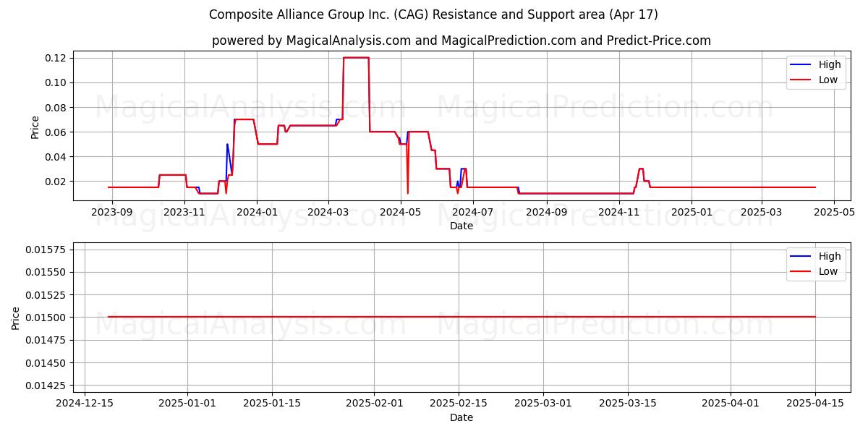Click the 0.01425 y-axis label in the bottom chart
Screen dimensions: 868x434
(x=46, y=385)
